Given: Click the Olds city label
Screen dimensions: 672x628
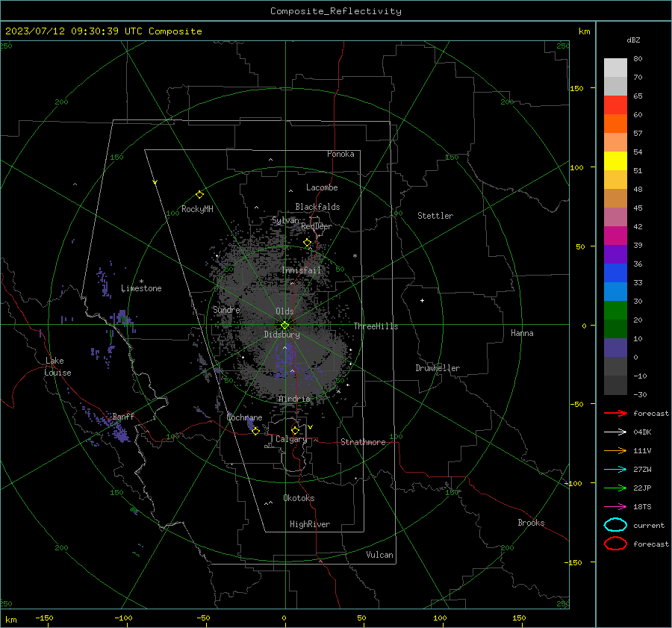Looking at the screenshot, I should pyautogui.click(x=284, y=311).
